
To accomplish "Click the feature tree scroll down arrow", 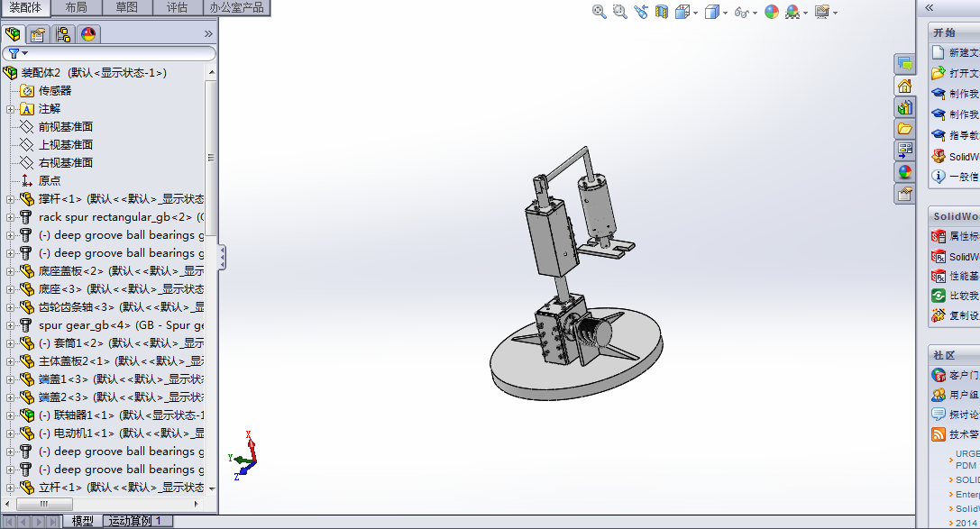I will 211,489.
